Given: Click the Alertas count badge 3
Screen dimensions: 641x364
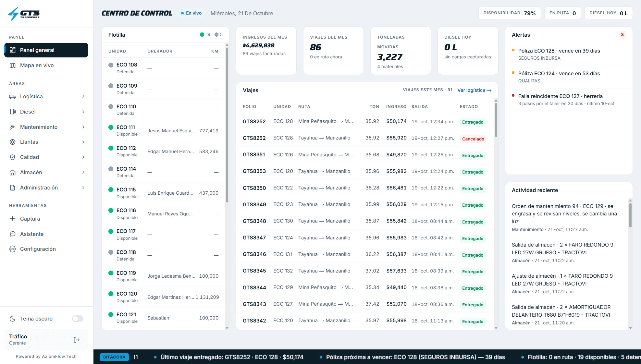Looking at the screenshot, I should point(622,35).
